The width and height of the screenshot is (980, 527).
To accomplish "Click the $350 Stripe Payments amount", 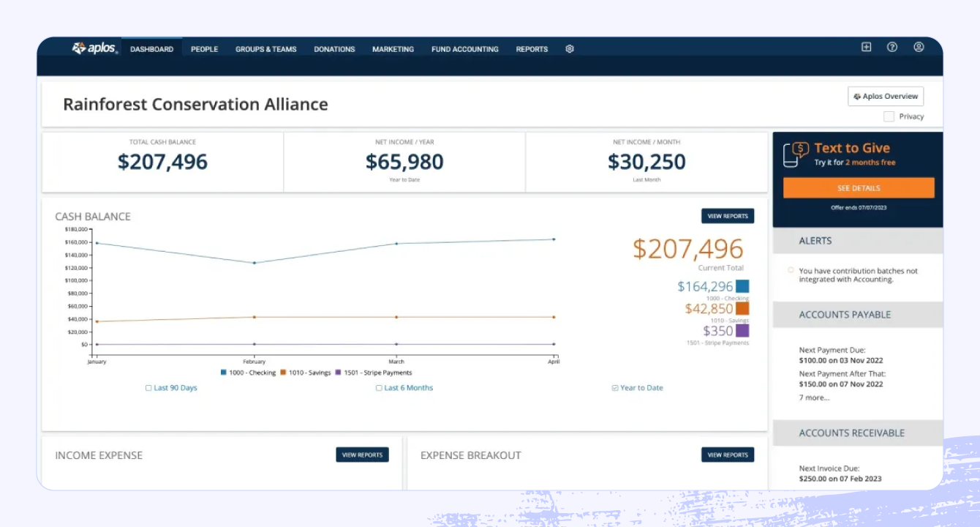I will click(718, 331).
